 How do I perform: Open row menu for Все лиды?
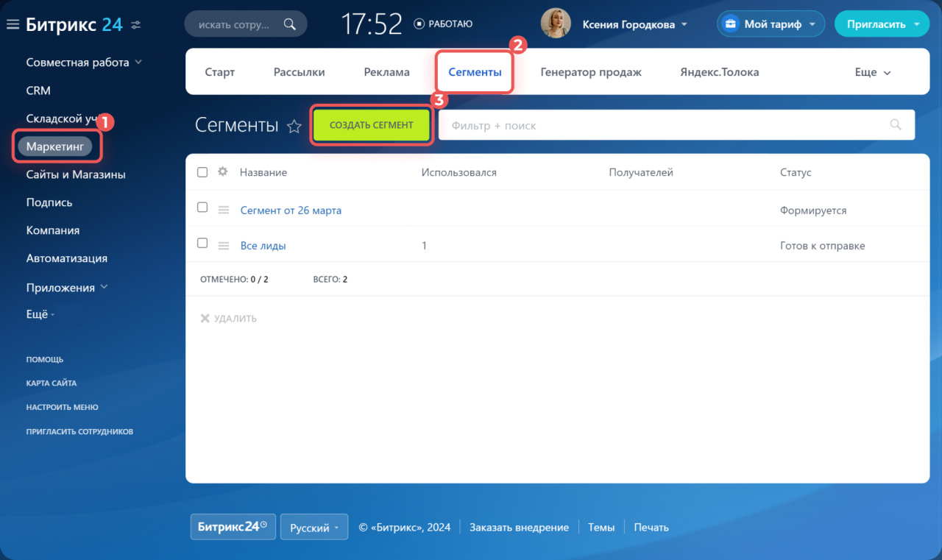[x=224, y=246]
